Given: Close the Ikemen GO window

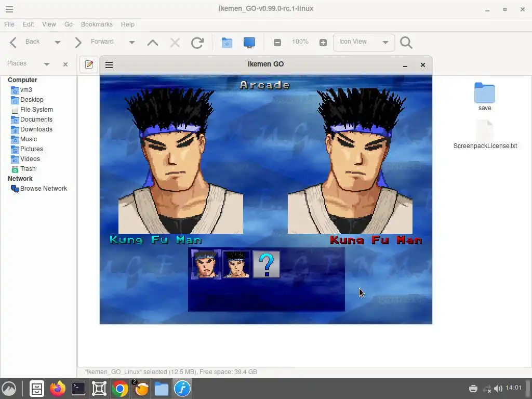Looking at the screenshot, I should click(423, 65).
